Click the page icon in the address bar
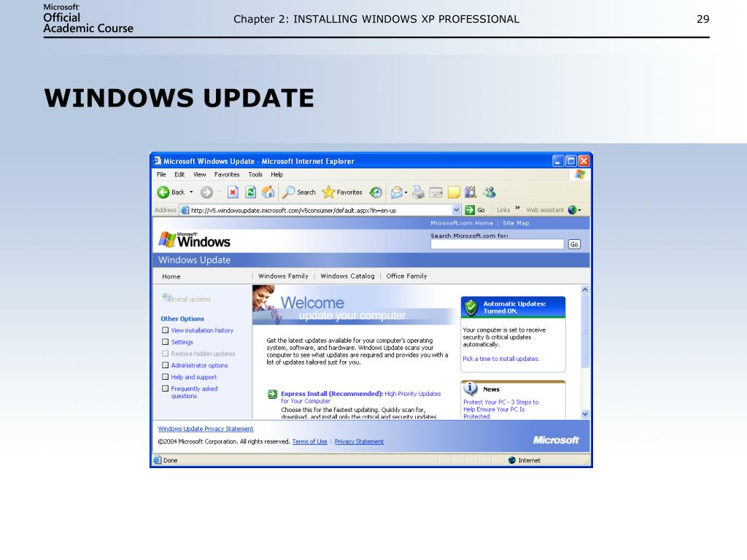This screenshot has width=747, height=560. [x=185, y=210]
